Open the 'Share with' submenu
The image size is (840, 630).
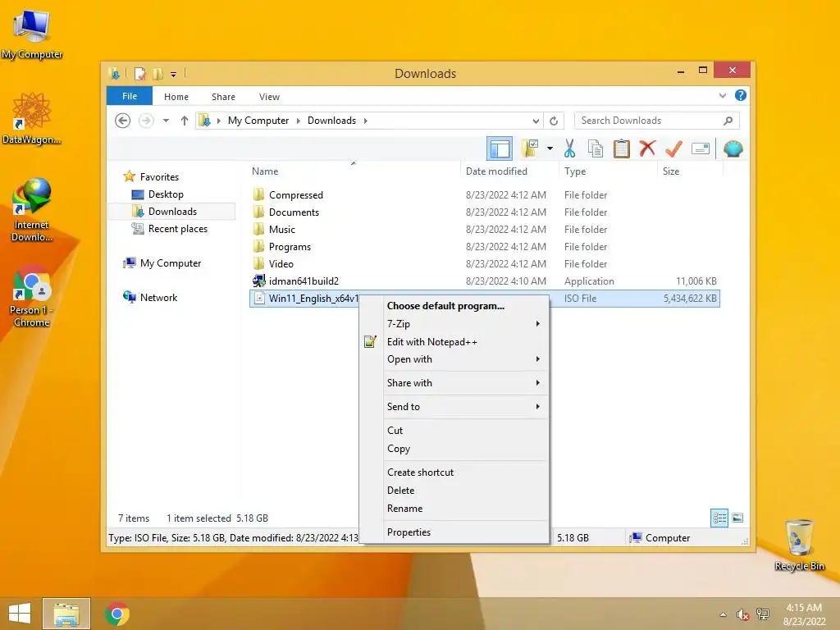pos(454,383)
